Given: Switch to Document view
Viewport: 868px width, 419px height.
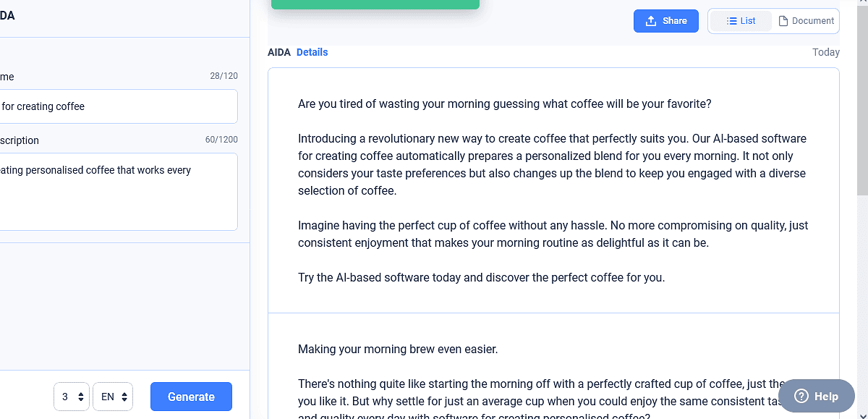Looking at the screenshot, I should pos(806,21).
